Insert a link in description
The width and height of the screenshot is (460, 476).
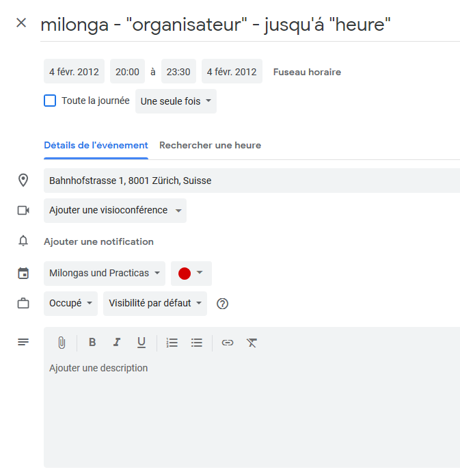(x=228, y=343)
